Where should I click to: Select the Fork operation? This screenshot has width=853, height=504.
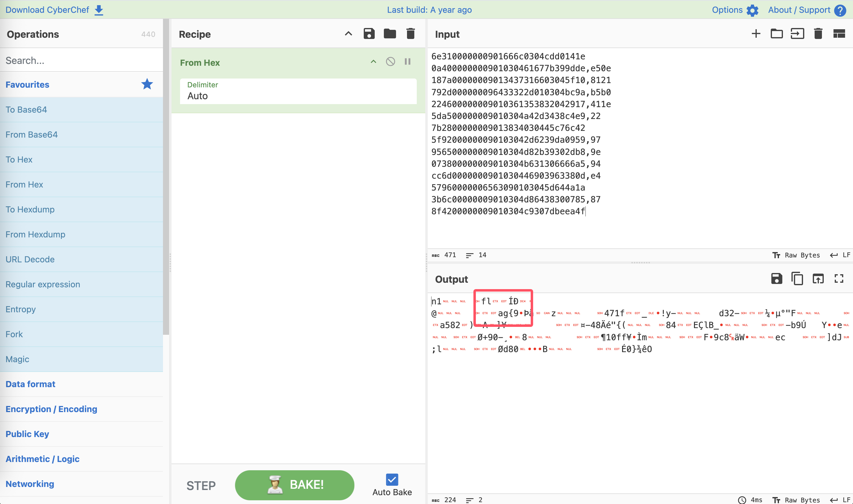point(82,334)
